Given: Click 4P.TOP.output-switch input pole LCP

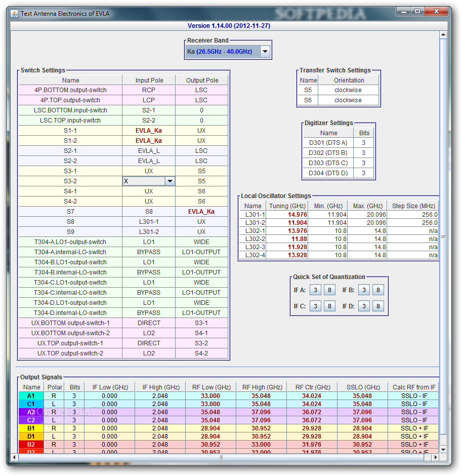Looking at the screenshot, I should pyautogui.click(x=149, y=100).
